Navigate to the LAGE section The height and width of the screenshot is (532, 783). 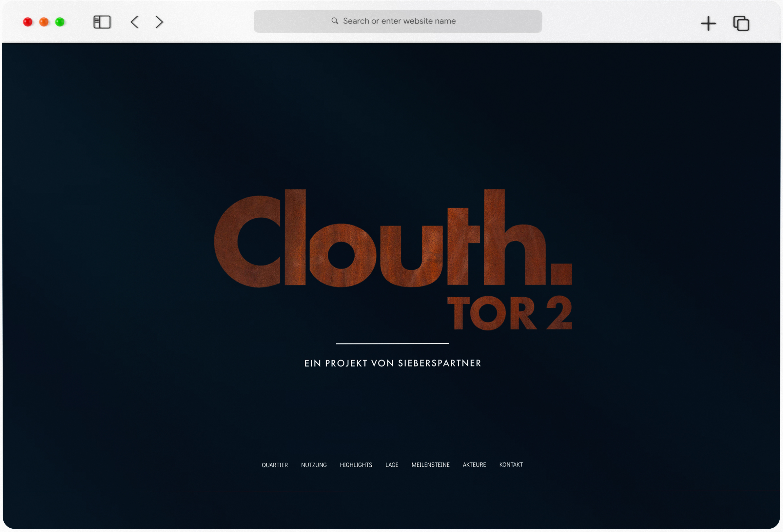click(391, 465)
